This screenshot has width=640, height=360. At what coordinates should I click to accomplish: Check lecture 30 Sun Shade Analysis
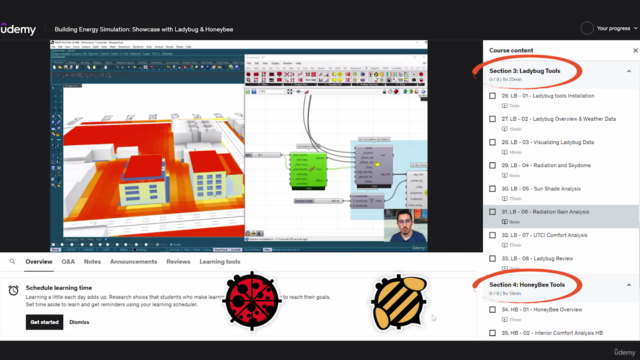click(493, 189)
